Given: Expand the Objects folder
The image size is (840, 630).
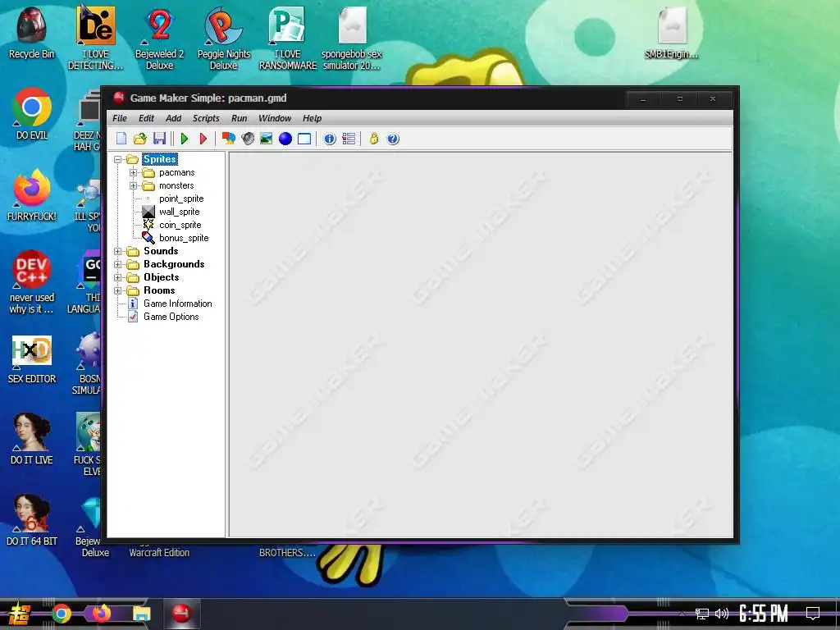Looking at the screenshot, I should 118,277.
